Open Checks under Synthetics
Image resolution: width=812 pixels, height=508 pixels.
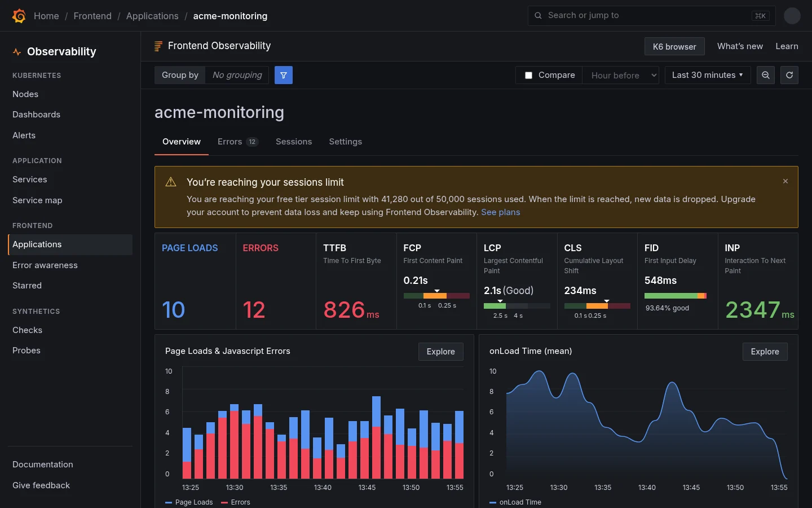[x=70, y=330]
